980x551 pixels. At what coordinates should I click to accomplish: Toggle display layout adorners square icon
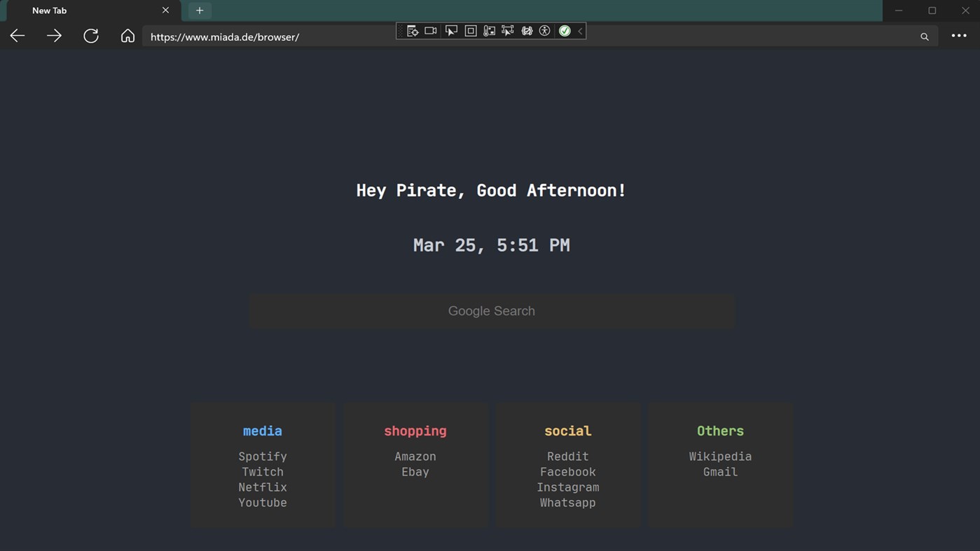pyautogui.click(x=471, y=31)
